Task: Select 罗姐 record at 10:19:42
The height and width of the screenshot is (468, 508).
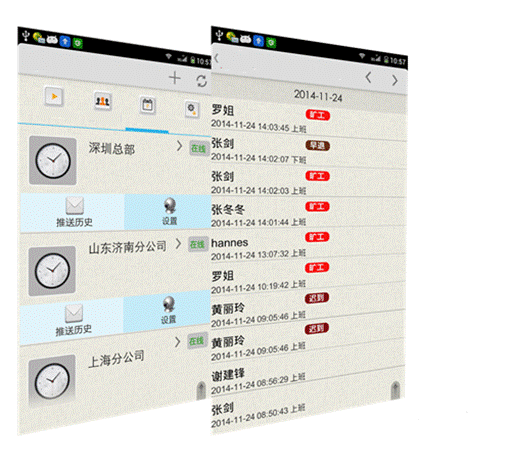Action: 308,275
